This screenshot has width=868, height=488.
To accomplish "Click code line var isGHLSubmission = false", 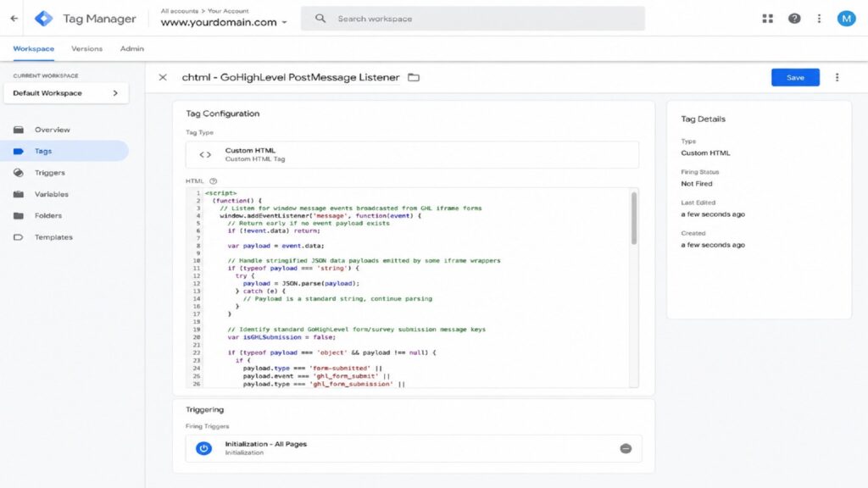I will (281, 337).
